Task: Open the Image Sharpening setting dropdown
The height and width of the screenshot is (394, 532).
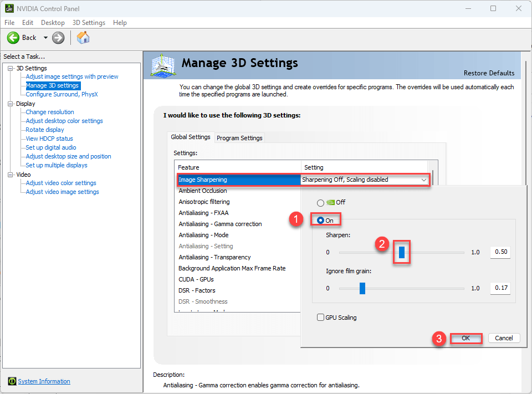Action: coord(423,180)
